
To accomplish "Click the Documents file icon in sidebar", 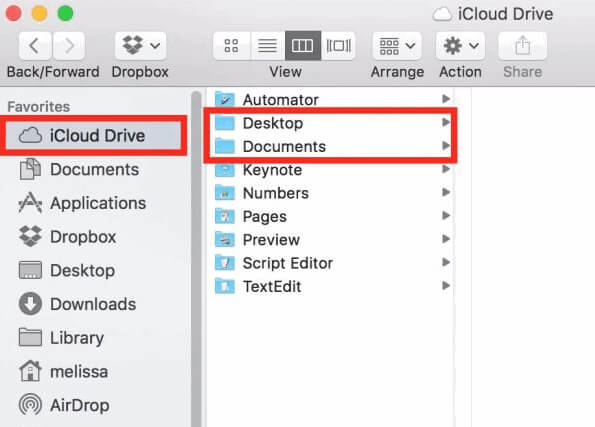I will point(30,169).
